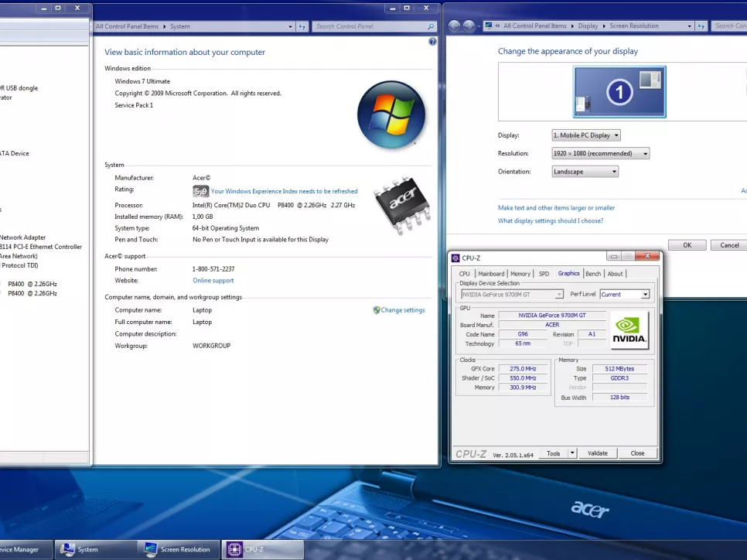Image resolution: width=747 pixels, height=560 pixels.
Task: Expand the Screen Resolution address bar history dropdown
Action: click(x=689, y=26)
